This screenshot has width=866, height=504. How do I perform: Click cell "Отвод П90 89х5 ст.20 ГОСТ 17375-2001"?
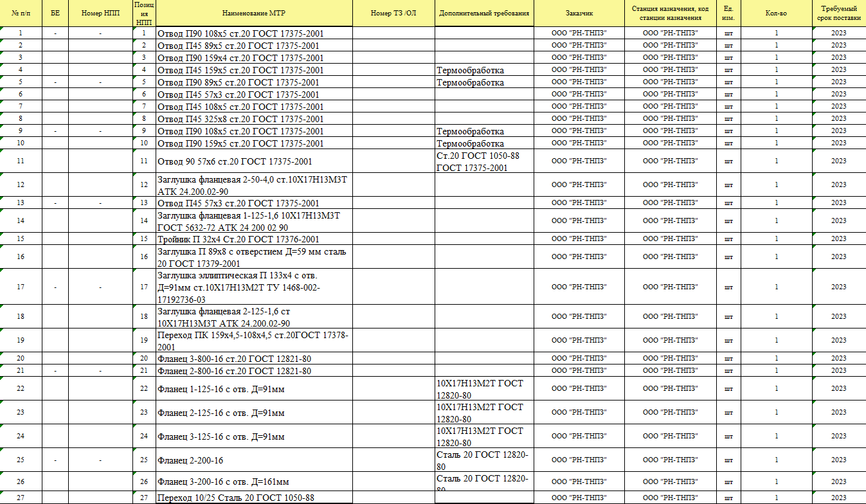(x=254, y=82)
